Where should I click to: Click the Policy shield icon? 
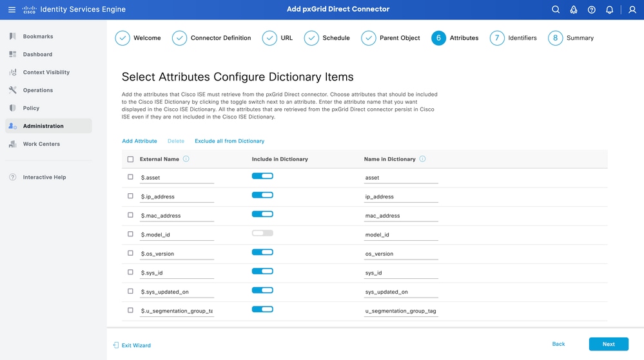13,108
